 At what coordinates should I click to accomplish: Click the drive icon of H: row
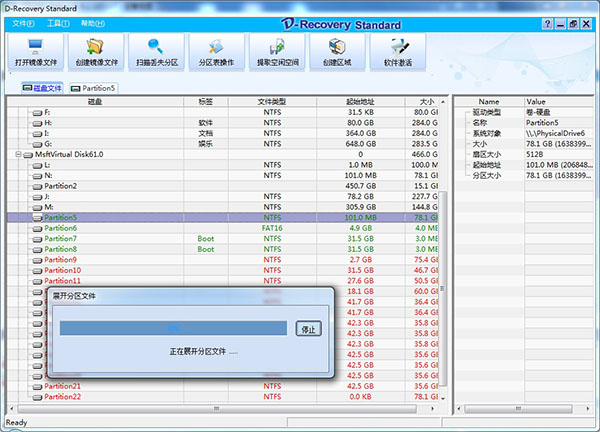37,123
